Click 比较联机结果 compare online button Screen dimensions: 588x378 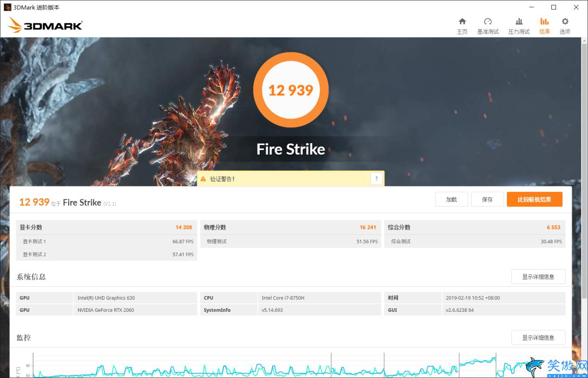[535, 200]
